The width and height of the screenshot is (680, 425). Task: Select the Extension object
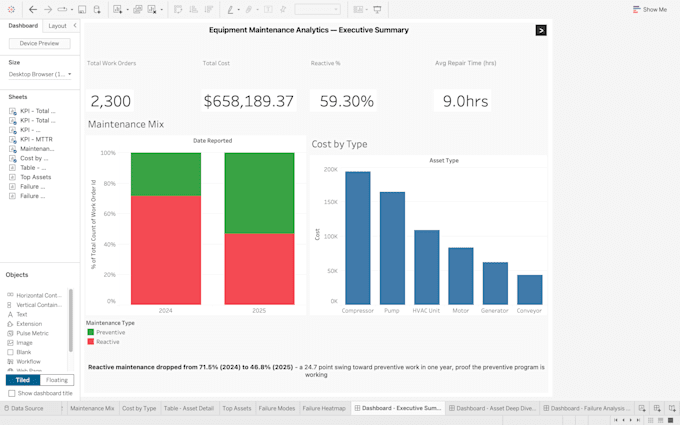(x=24, y=324)
